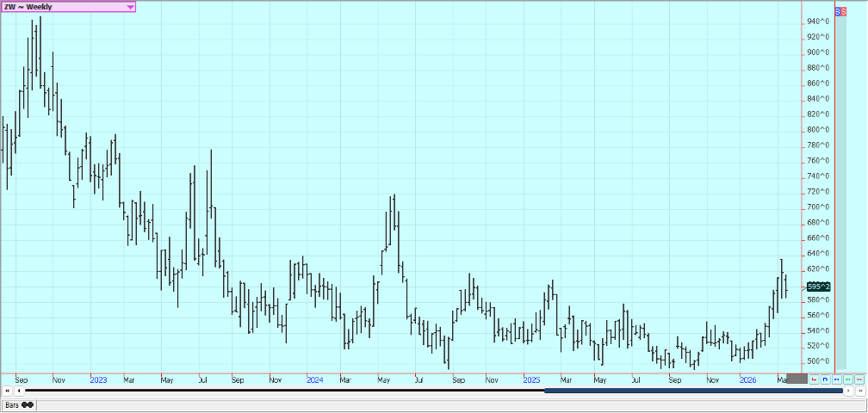Click the last red bar icon
Viewport: 868px width, 413px height.
[859, 379]
